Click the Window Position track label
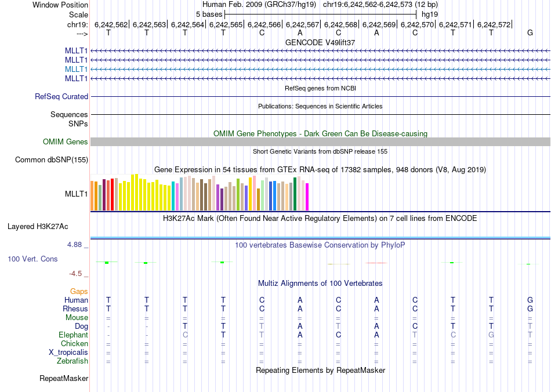The width and height of the screenshot is (551, 392). [x=60, y=5]
